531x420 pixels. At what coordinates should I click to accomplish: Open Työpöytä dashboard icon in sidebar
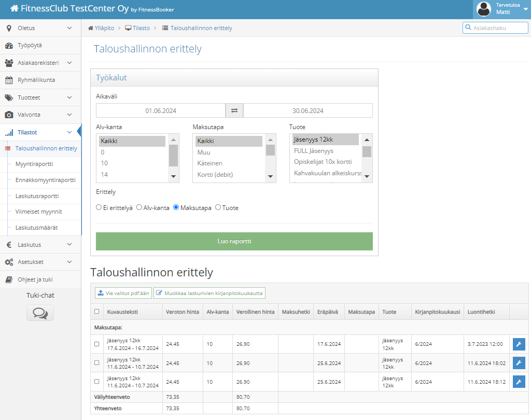point(9,46)
